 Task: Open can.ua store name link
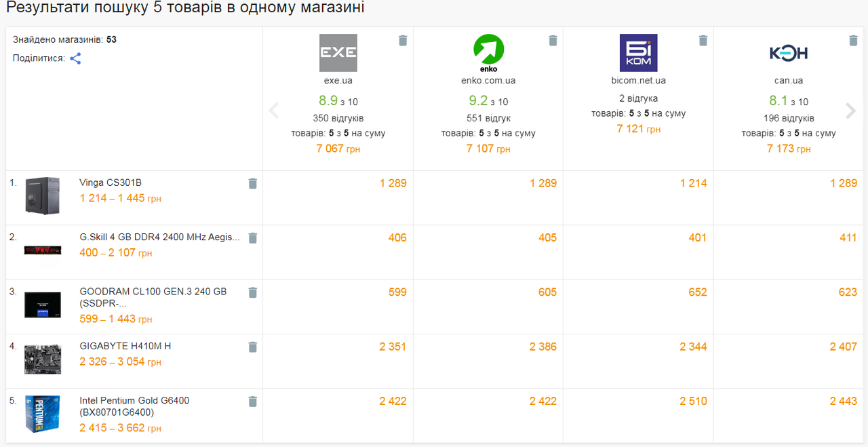tap(788, 80)
